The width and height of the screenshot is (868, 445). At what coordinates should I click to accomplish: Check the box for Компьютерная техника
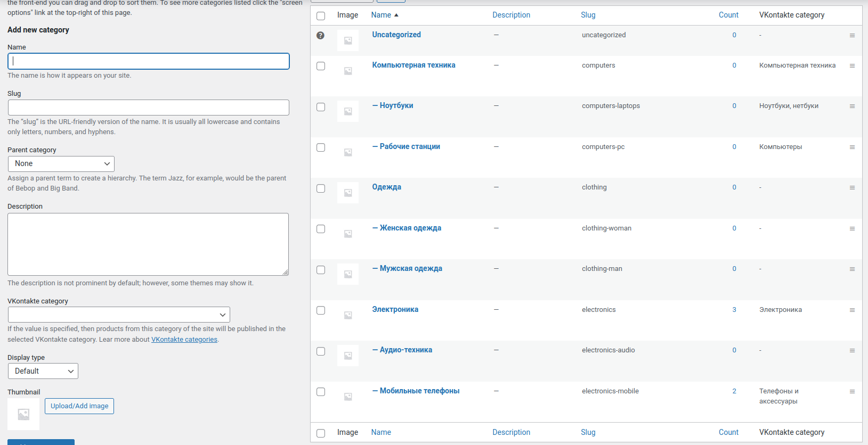321,66
